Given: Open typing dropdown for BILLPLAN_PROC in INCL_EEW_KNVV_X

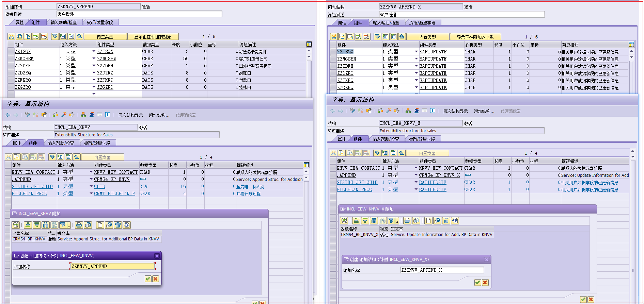Looking at the screenshot, I should 416,189.
